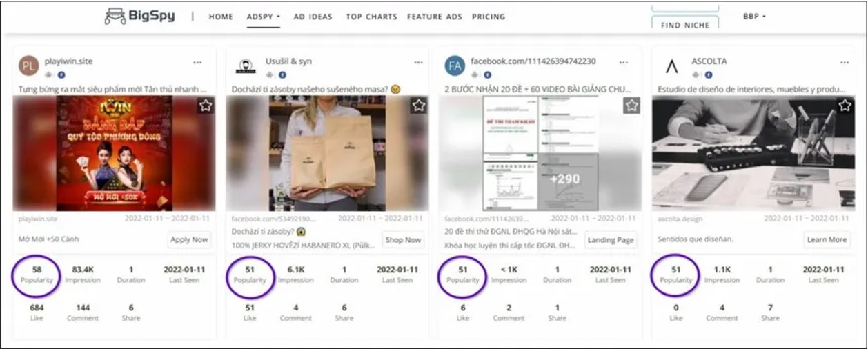
Task: Click the playiwin.site advertiser name
Action: coord(68,61)
